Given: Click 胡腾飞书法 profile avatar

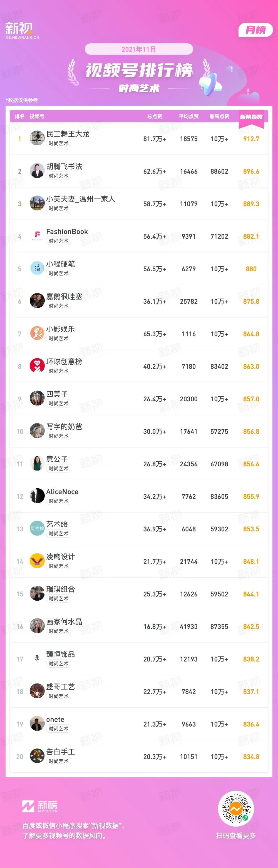Looking at the screenshot, I should point(37,170).
